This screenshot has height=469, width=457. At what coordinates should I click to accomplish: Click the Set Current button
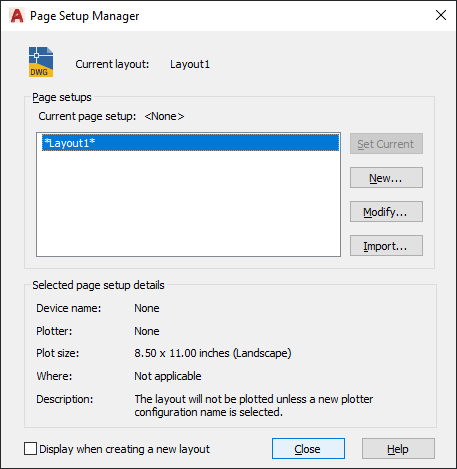[386, 144]
